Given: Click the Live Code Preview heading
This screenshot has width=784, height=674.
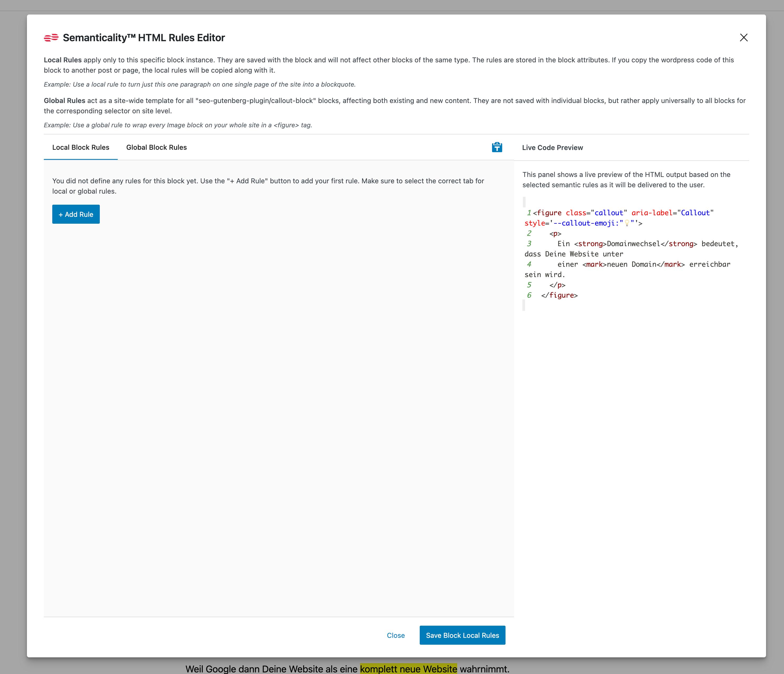Looking at the screenshot, I should tap(552, 148).
